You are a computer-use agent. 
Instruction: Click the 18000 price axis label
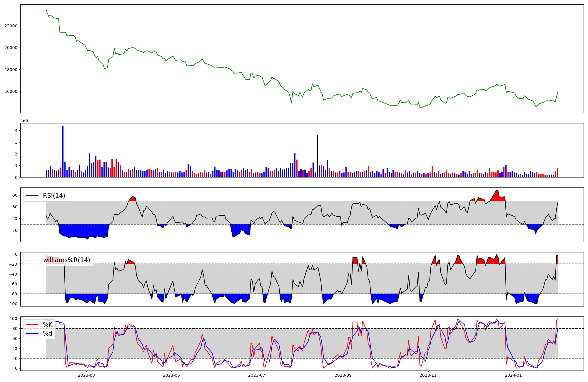coord(11,70)
